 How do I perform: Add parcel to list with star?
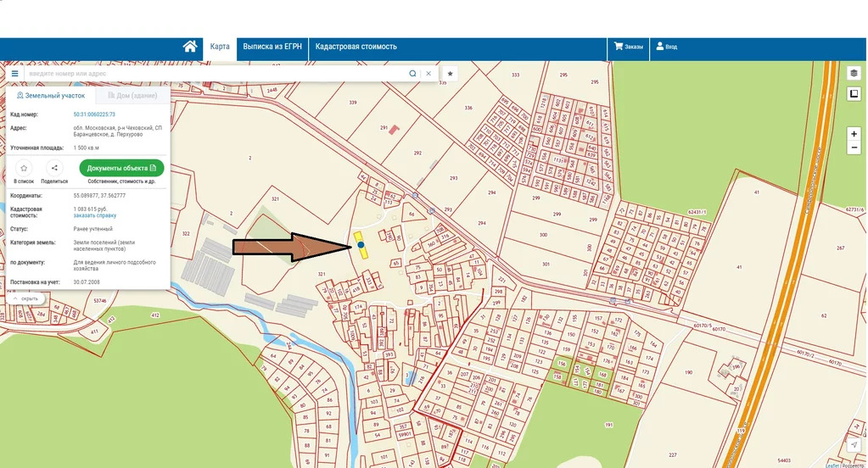24,168
